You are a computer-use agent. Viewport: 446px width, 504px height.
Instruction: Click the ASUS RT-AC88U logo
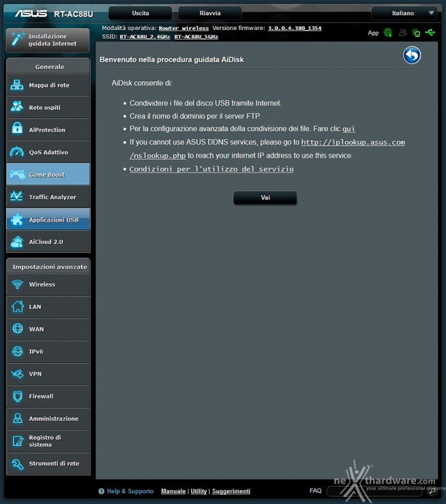[54, 14]
